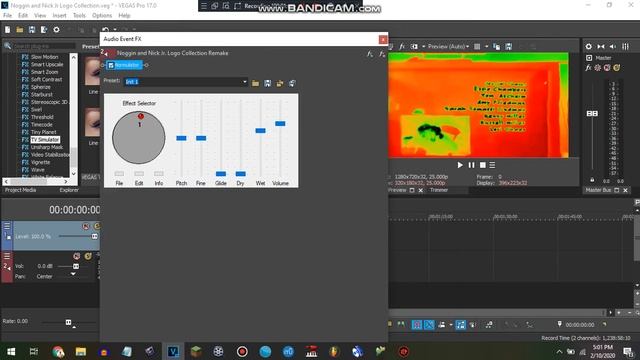
Task: Expand the timeline tool dropdown arrow
Action: click(451, 325)
